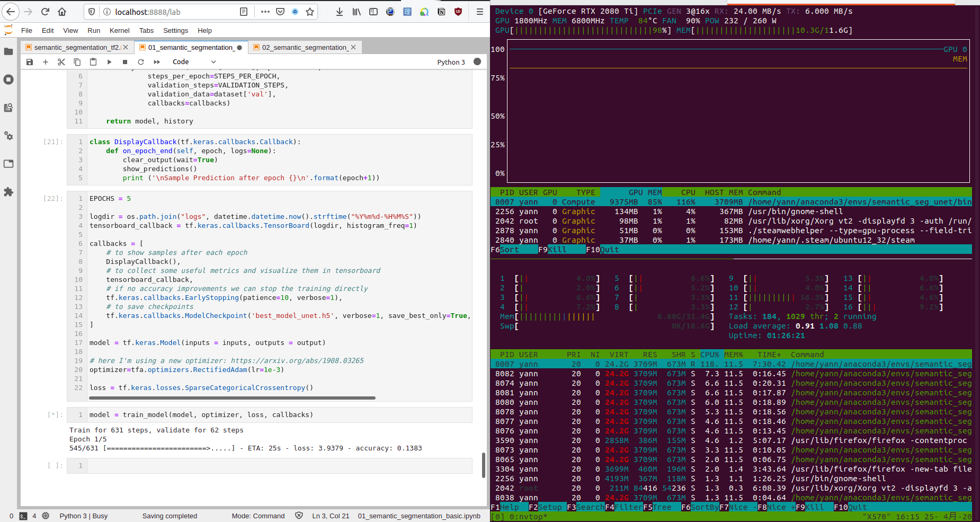The width and height of the screenshot is (980, 522).
Task: Open the extension manager puzzle icon
Action: click(x=8, y=192)
